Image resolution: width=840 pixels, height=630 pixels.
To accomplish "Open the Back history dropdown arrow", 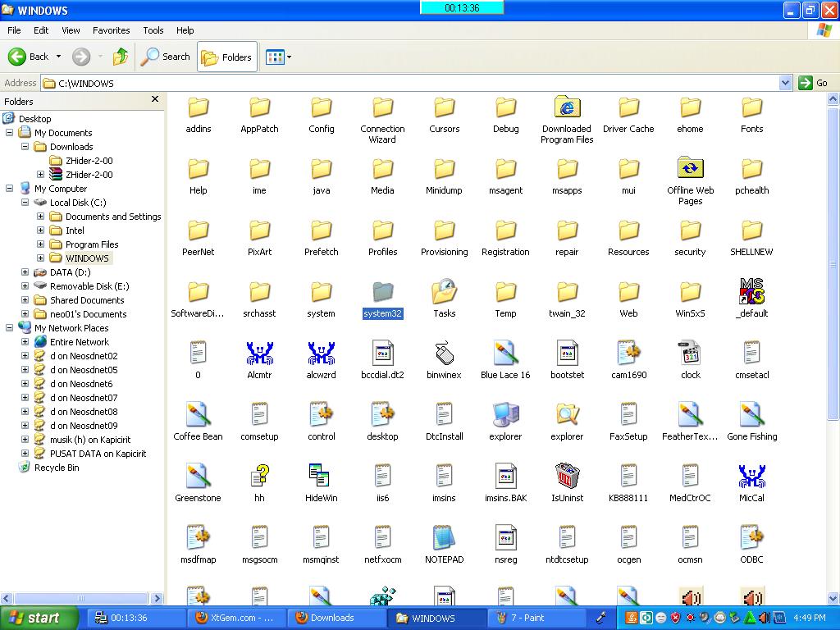I will pos(58,57).
